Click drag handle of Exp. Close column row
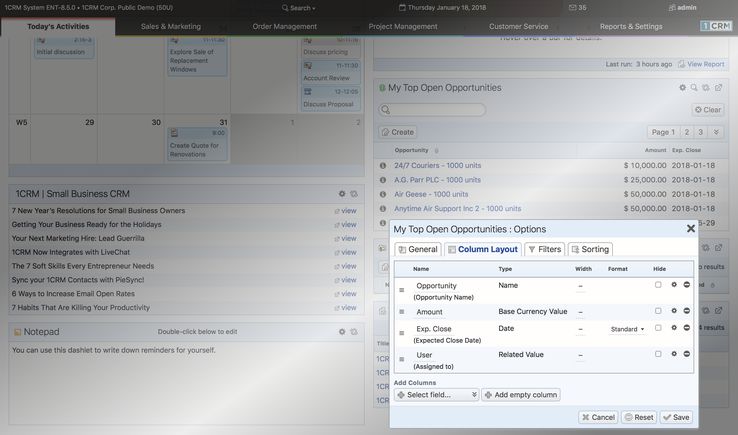This screenshot has width=738, height=435. click(401, 333)
